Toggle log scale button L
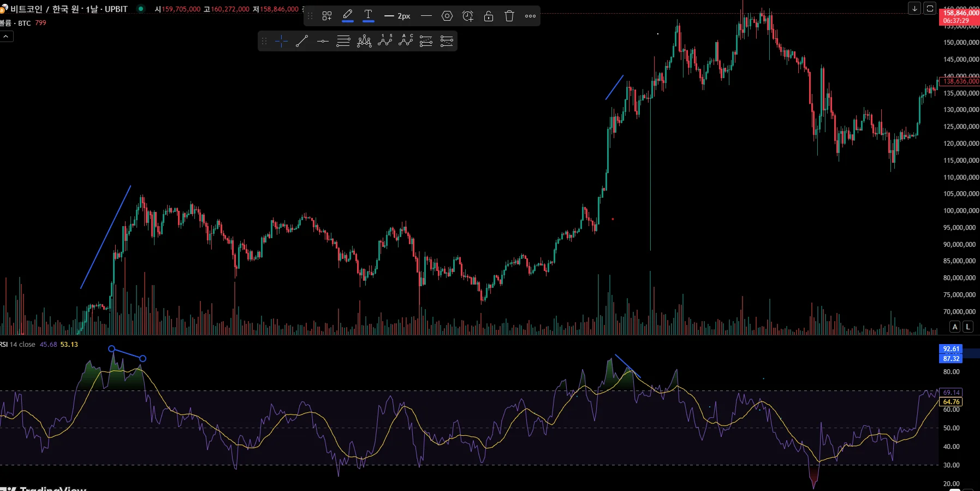Viewport: 980px width, 491px height. pyautogui.click(x=968, y=327)
